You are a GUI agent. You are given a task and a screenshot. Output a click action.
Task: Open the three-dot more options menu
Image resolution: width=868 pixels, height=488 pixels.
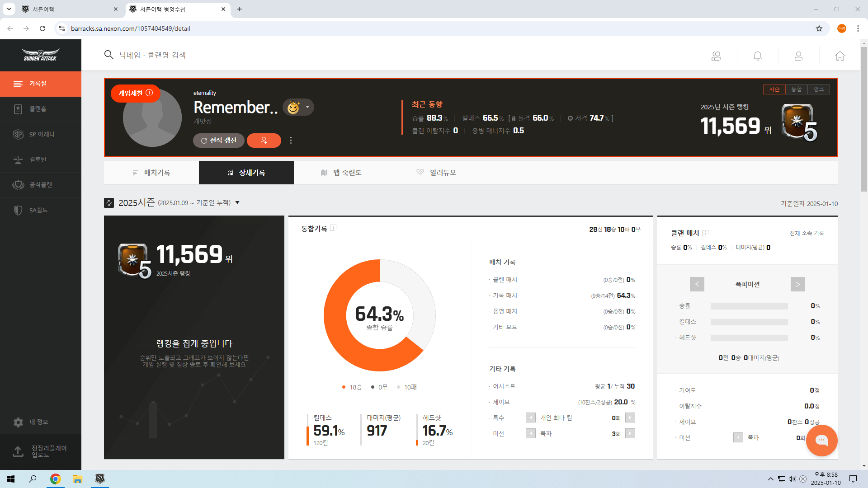291,141
